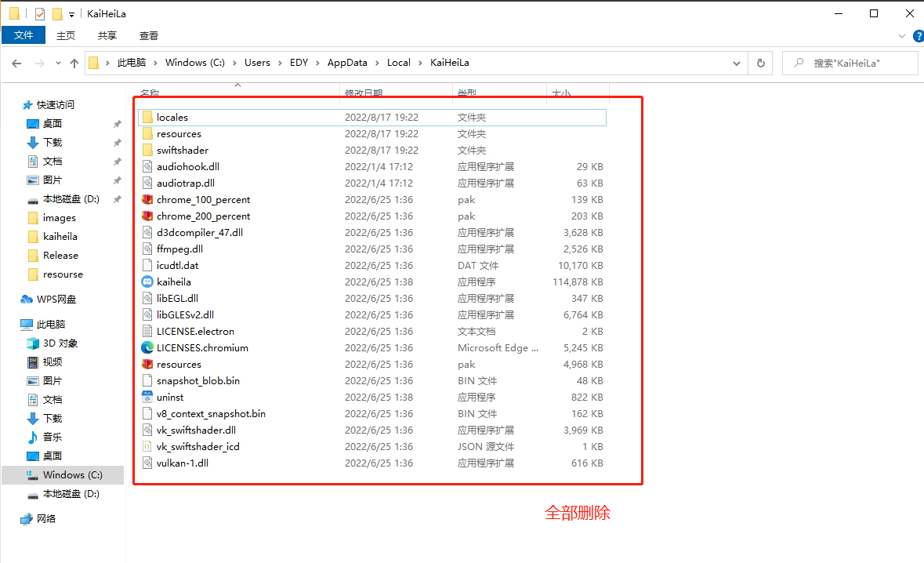Toggle pin for 下载 quick access
924x563 pixels.
pos(118,143)
